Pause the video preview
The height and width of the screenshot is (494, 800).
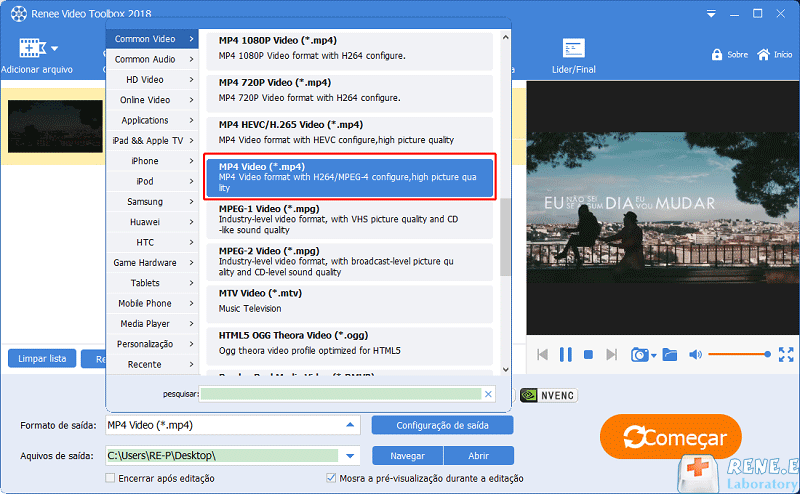tap(565, 354)
